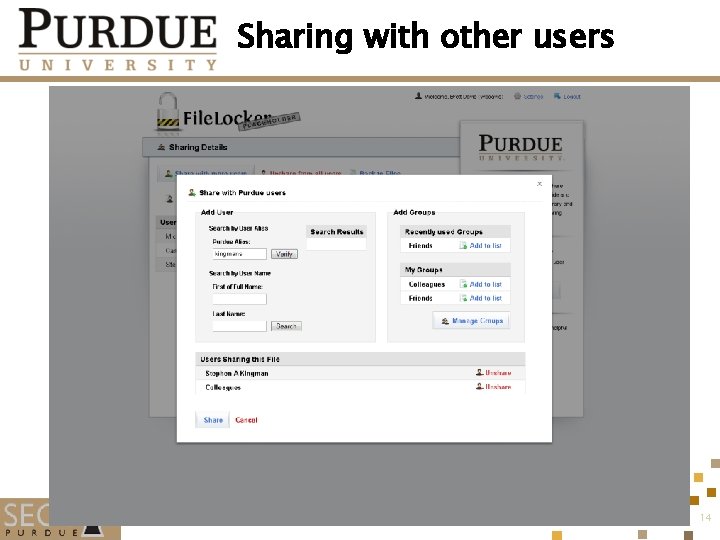Click the FileLocker padlock logo
720x540 pixels.
click(x=168, y=112)
